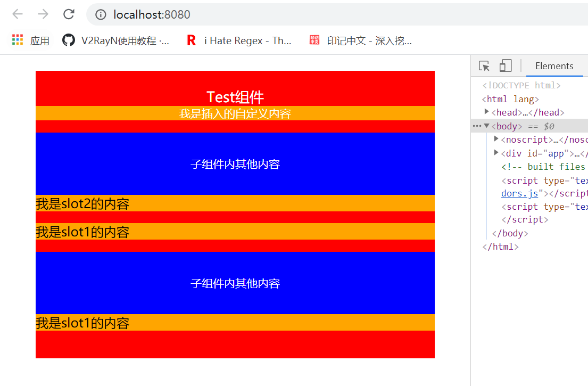The image size is (588, 386).
Task: Click 我是插入的自定义内容 text
Action: coord(235,113)
